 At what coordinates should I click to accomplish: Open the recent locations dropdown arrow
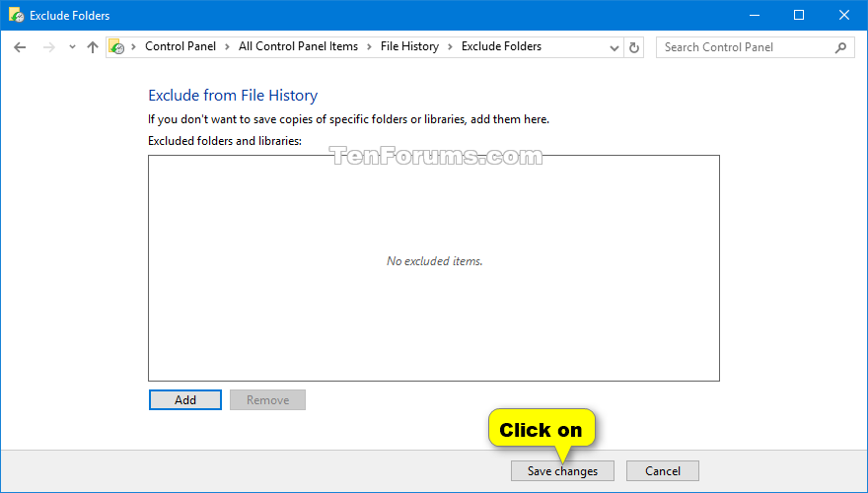pos(72,47)
